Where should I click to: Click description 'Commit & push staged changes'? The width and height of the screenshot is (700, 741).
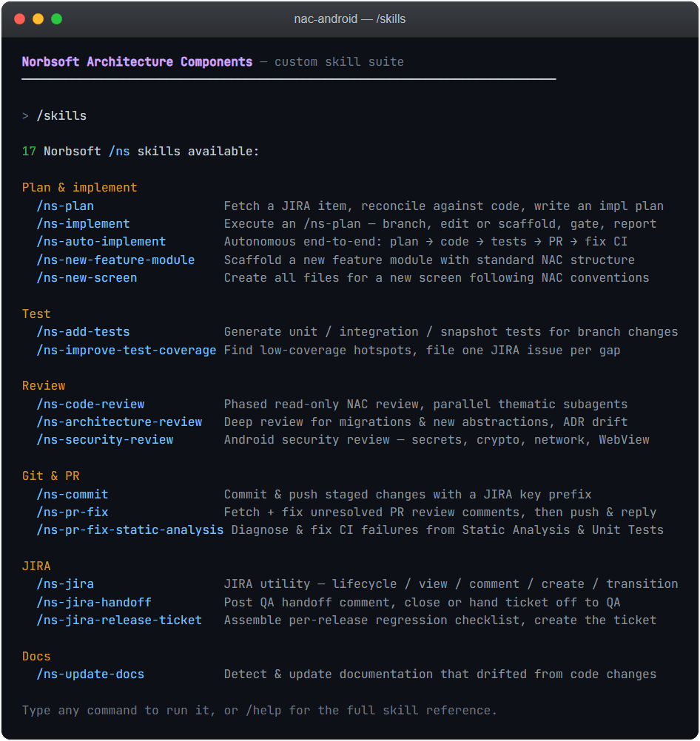326,494
